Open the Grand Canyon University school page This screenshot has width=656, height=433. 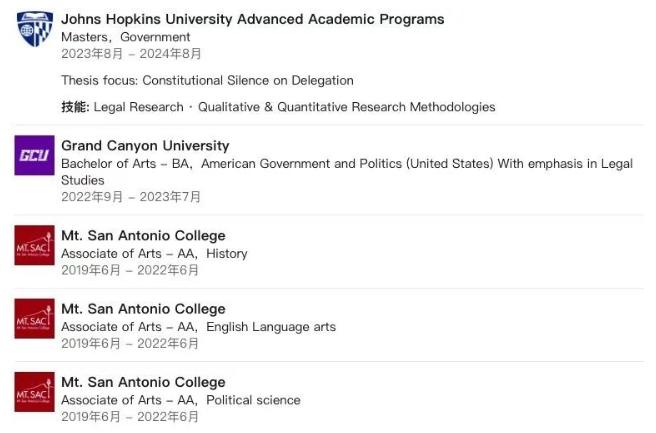click(145, 146)
